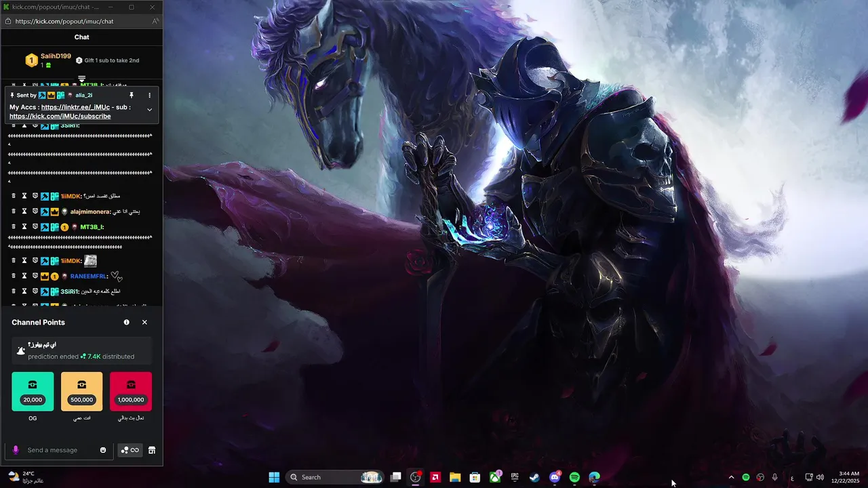Click trash icon on RANEEMFRL's message
The height and width of the screenshot is (488, 868).
(x=13, y=276)
